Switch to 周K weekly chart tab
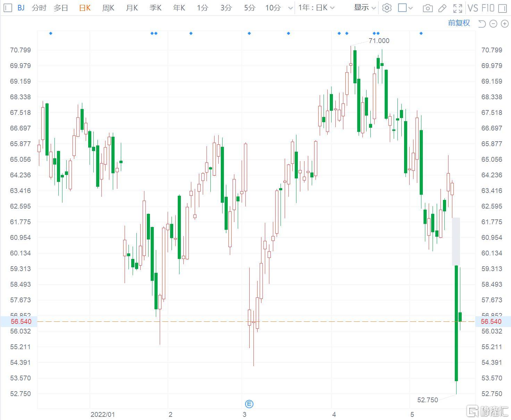Screen dimensions: 511x420 (x=108, y=8)
